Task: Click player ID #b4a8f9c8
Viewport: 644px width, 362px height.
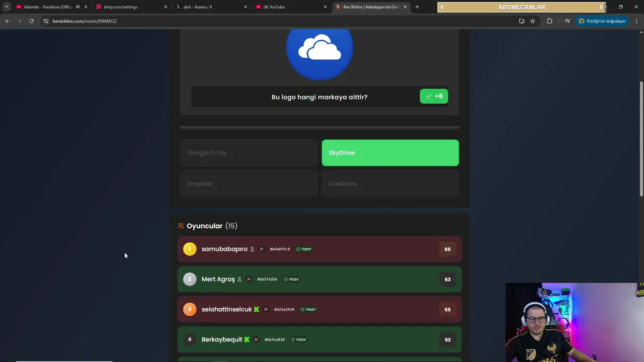Action: 280,249
